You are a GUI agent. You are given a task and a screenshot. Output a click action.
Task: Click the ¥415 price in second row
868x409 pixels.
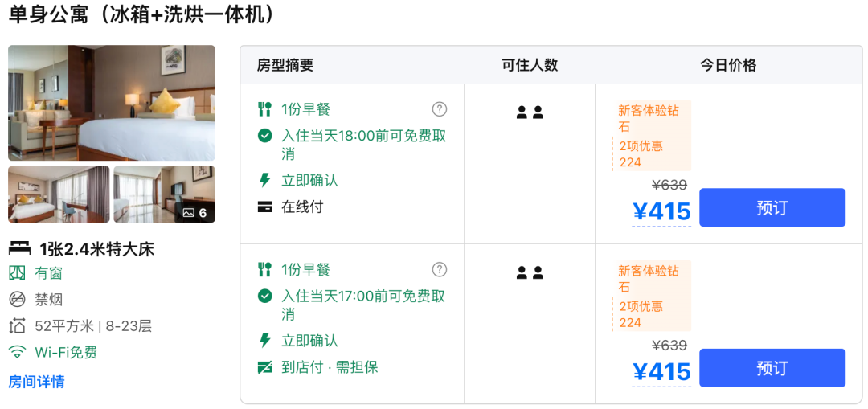coord(661,371)
